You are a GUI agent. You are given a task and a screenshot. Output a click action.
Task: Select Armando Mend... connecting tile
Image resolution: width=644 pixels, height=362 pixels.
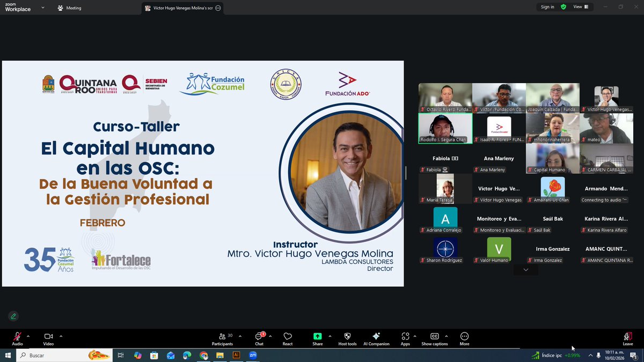(606, 189)
